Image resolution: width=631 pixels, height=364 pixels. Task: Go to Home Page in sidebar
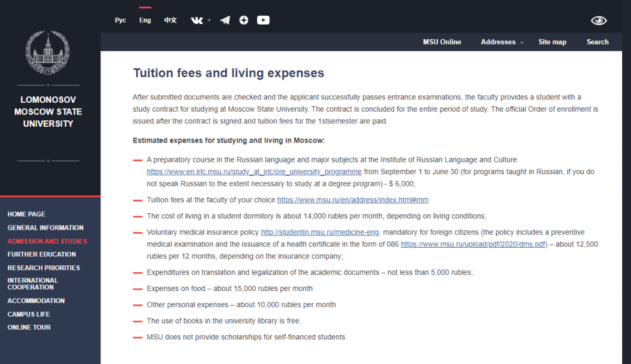(26, 214)
